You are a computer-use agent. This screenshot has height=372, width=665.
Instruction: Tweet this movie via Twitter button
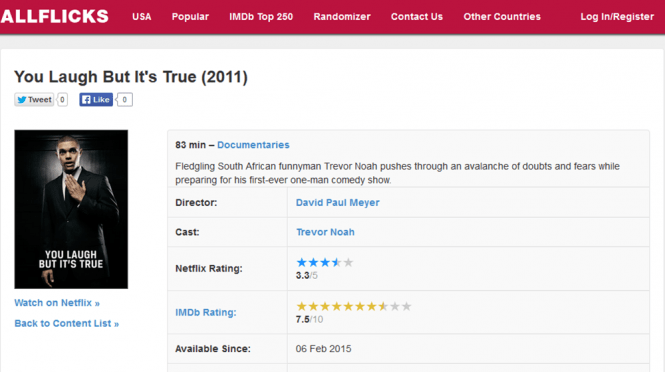coord(34,100)
